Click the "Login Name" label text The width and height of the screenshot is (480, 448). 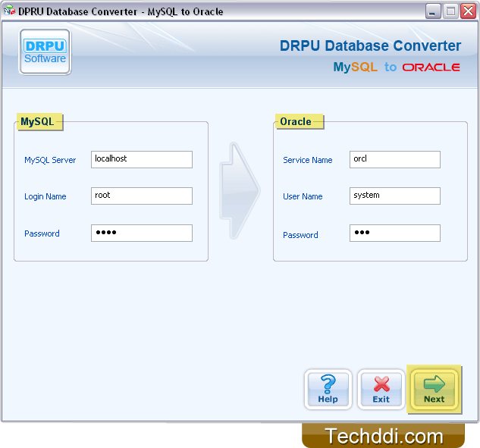(x=45, y=196)
